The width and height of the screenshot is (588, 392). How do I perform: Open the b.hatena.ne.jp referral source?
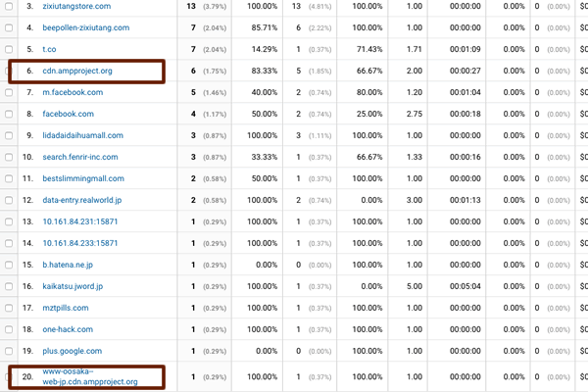pyautogui.click(x=68, y=265)
